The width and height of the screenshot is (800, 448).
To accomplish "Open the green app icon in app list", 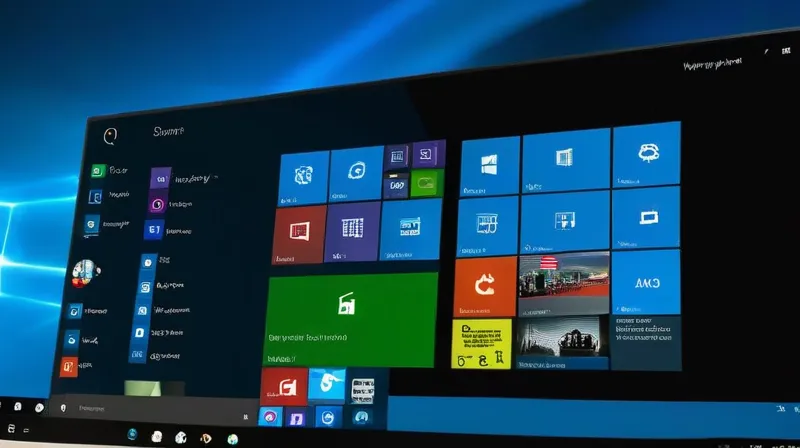I will (x=98, y=170).
